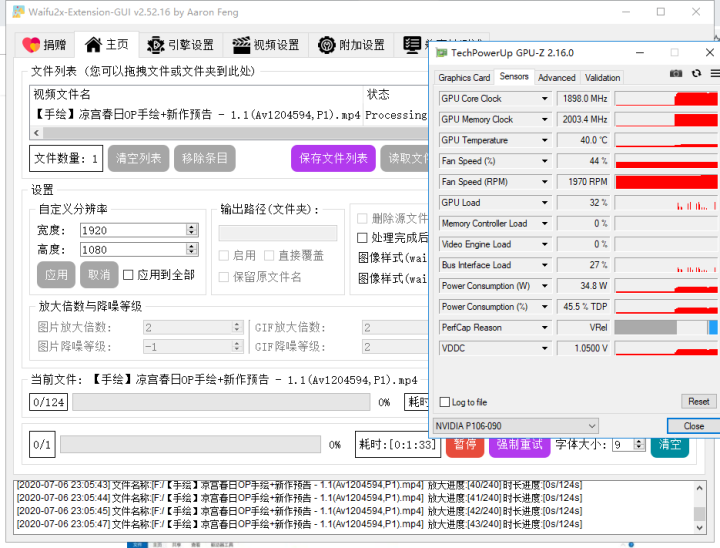Click the Waifu2x app icon in title bar
720x548 pixels.
19,11
